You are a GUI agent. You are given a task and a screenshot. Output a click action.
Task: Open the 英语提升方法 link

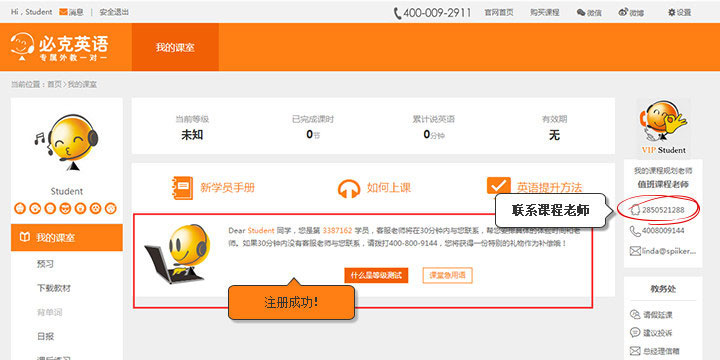pyautogui.click(x=550, y=187)
